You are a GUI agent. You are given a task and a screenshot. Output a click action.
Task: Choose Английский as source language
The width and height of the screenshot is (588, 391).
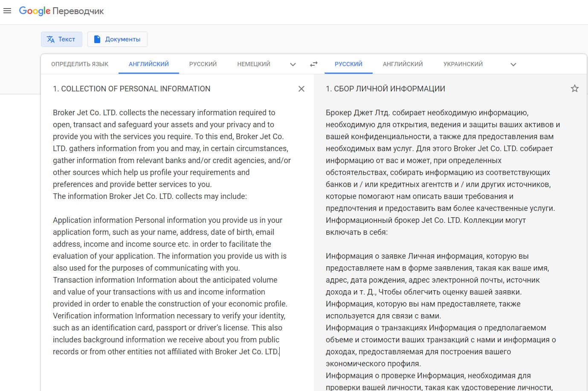pos(149,64)
